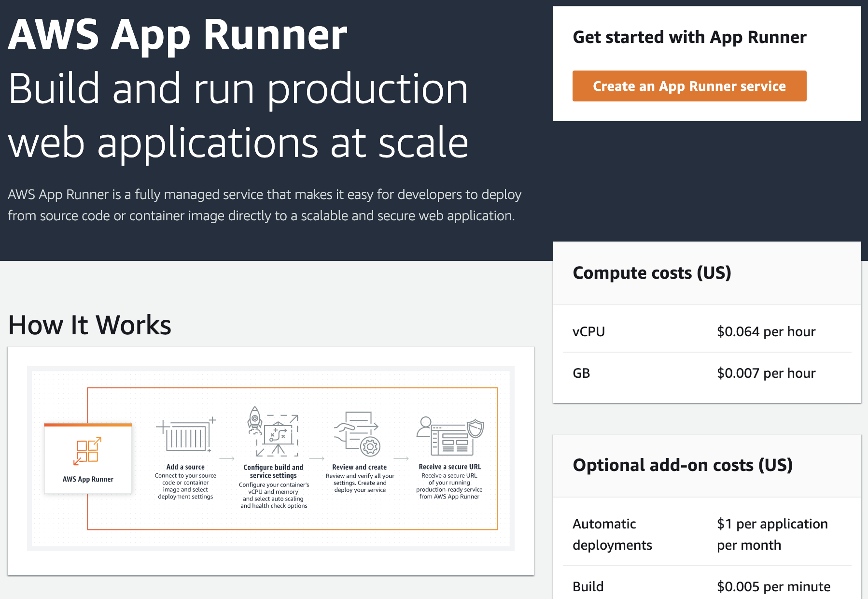Click Create an App Runner service button
868x599 pixels.
pos(689,86)
